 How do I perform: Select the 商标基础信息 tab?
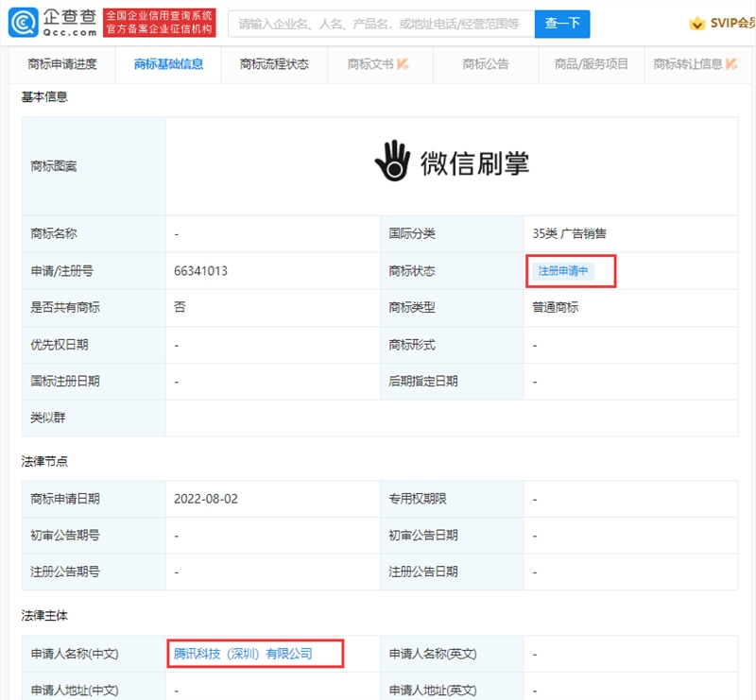coord(168,64)
